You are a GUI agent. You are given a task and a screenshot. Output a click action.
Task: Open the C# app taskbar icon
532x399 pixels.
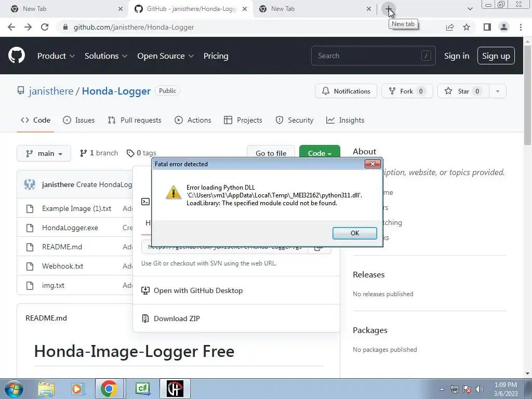coord(142,389)
